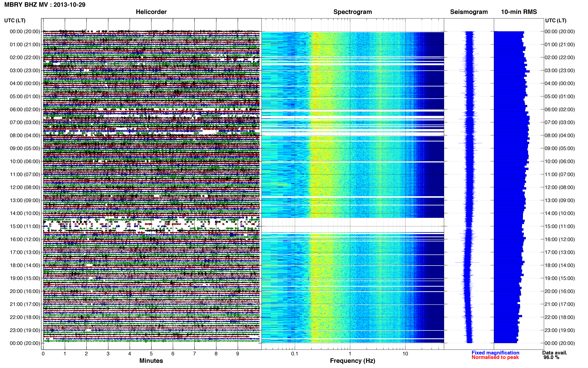Click right time label '13:00 (09:00)'
This screenshot has height=368, width=588.
point(560,200)
